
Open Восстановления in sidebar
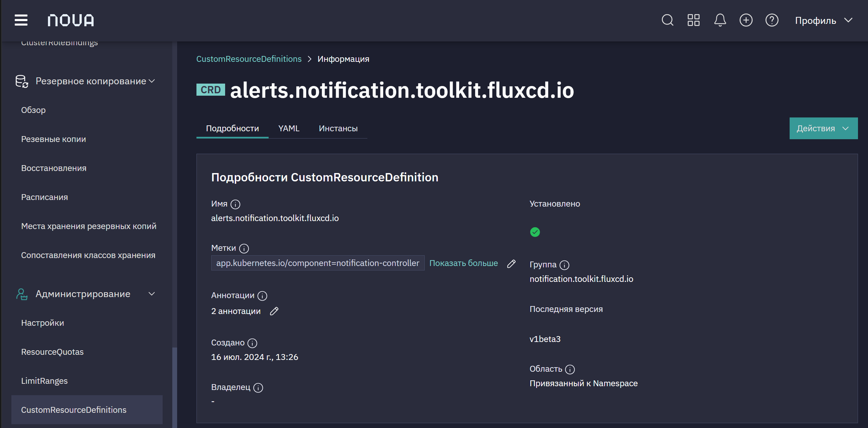pyautogui.click(x=54, y=168)
